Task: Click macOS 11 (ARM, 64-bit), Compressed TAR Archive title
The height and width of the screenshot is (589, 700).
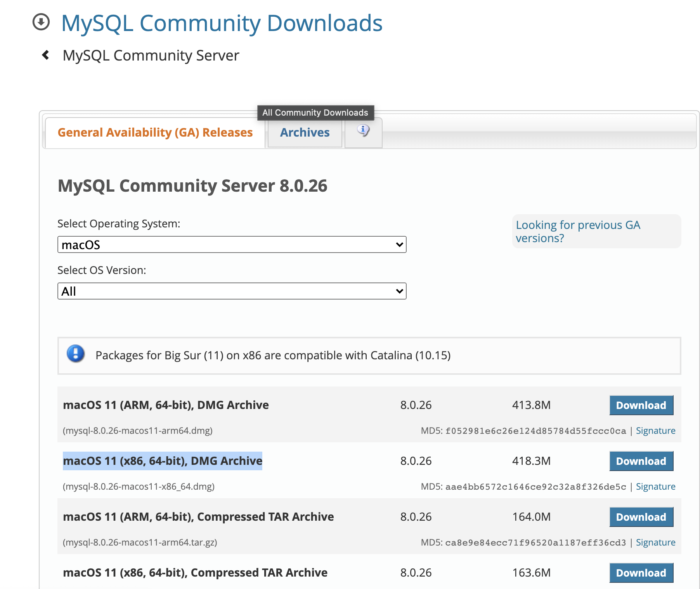Action: [x=198, y=517]
